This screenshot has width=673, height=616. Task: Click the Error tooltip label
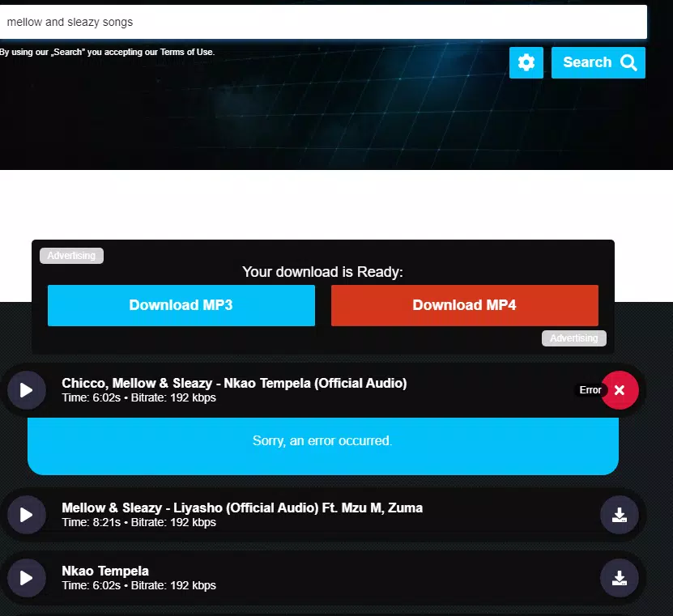[590, 390]
